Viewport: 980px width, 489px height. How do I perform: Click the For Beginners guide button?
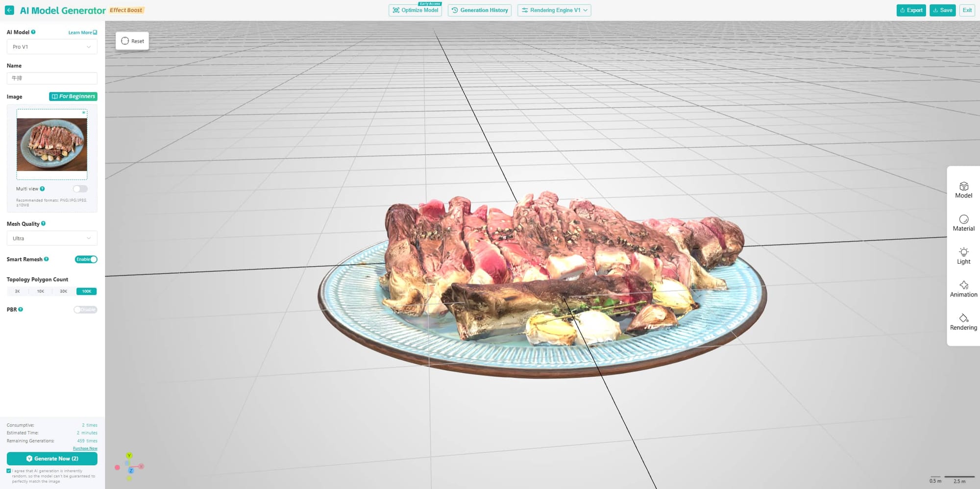(73, 97)
